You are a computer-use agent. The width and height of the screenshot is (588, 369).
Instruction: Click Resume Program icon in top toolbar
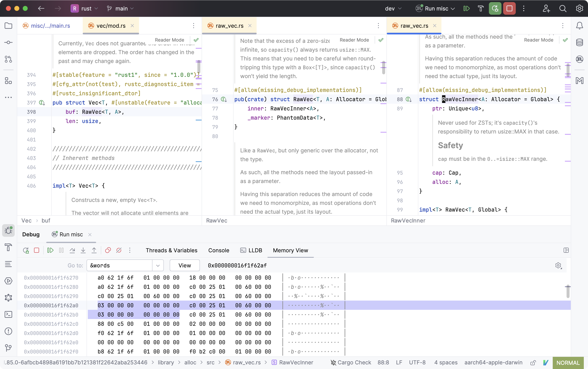pyautogui.click(x=466, y=9)
